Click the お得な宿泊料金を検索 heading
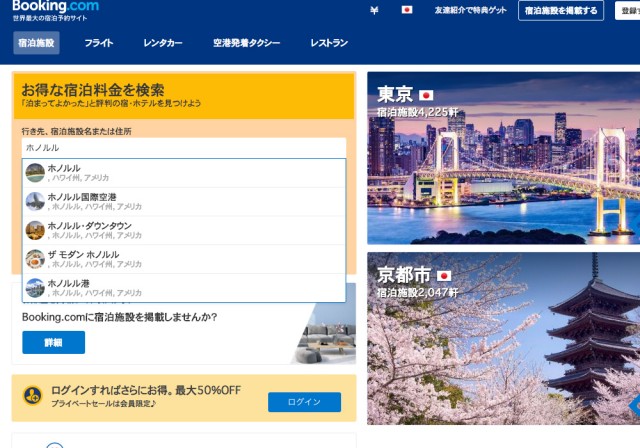Viewport: 640px width, 448px height. pos(93,90)
